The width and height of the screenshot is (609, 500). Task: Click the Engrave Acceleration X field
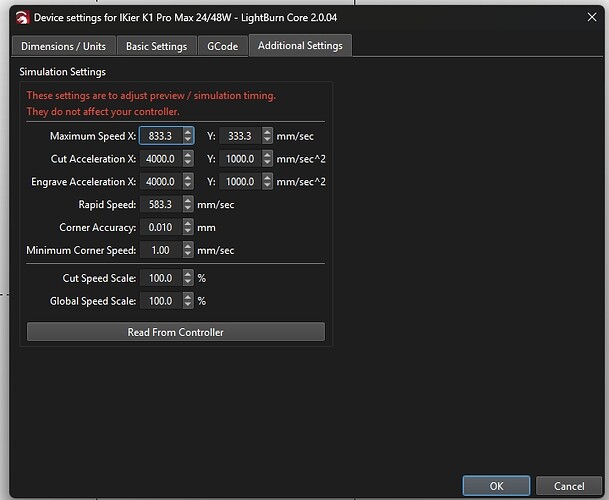161,182
